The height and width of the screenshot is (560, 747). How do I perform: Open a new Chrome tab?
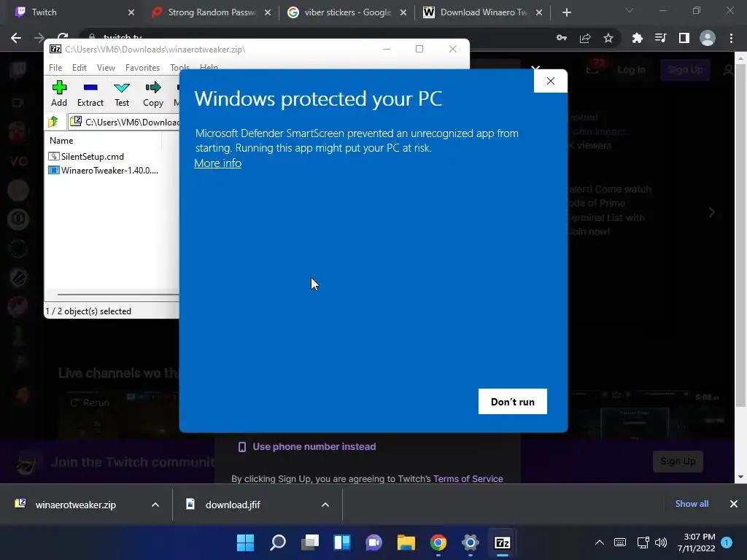click(566, 12)
